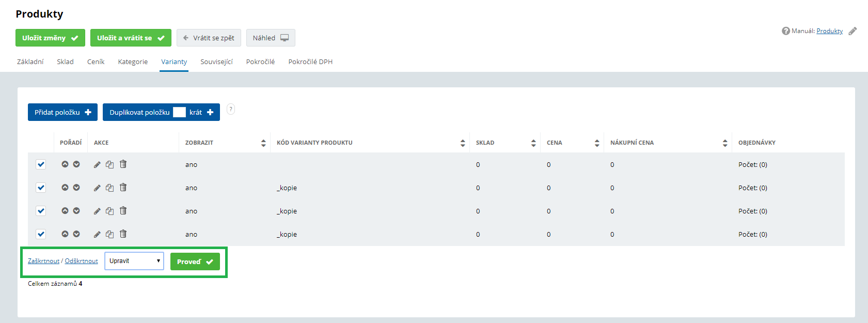Sort by Nákupní cena column
The height and width of the screenshot is (323, 868).
[725, 143]
